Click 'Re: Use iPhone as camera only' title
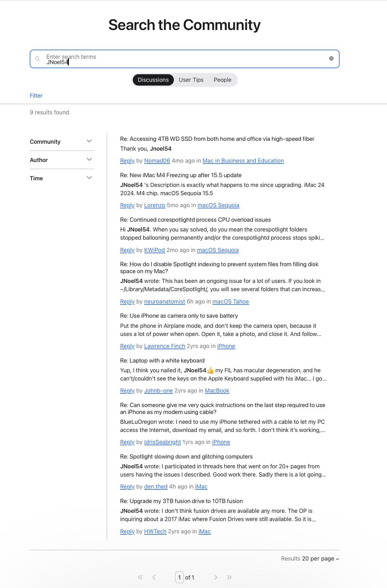387x588 pixels. (179, 316)
